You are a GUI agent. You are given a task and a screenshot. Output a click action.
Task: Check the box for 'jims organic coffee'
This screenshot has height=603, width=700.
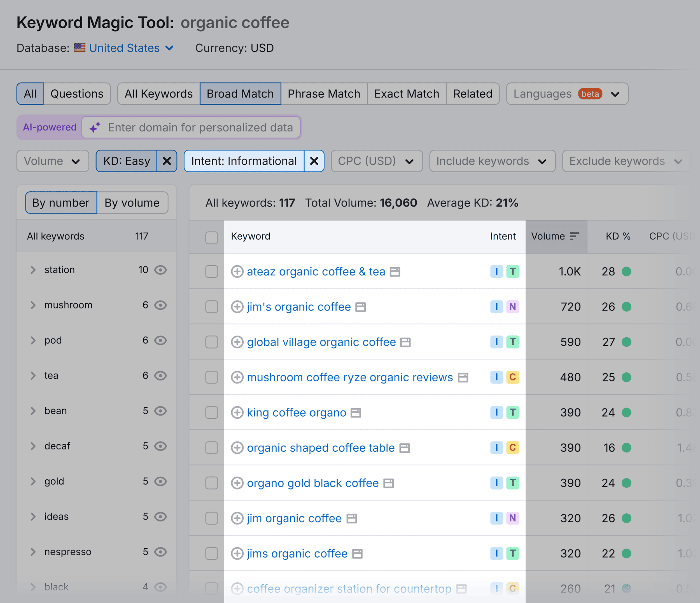pyautogui.click(x=211, y=553)
